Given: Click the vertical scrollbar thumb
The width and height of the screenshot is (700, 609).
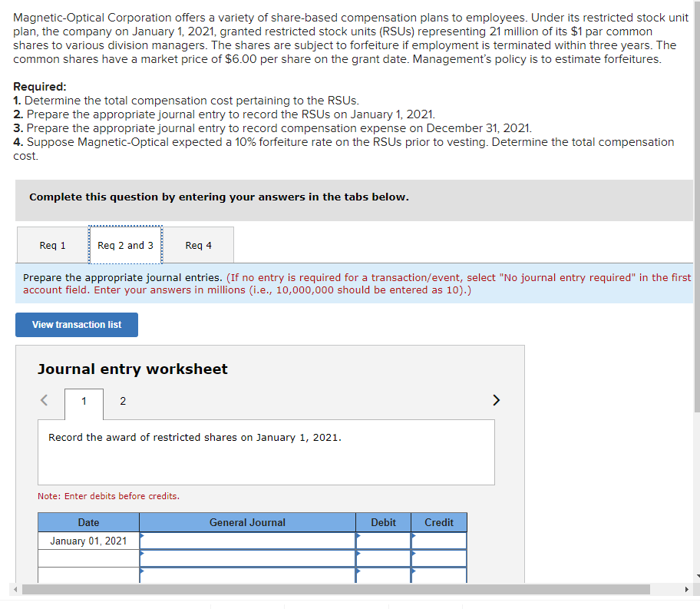Looking at the screenshot, I should (x=697, y=206).
